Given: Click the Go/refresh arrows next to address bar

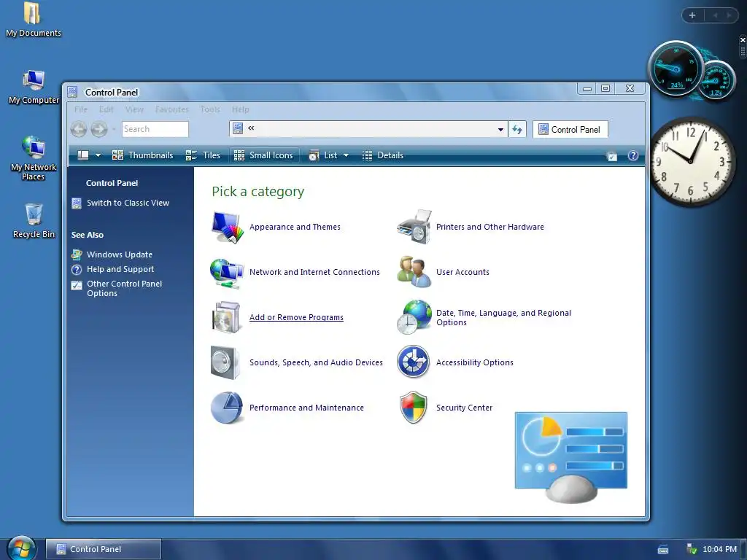Looking at the screenshot, I should pos(517,129).
